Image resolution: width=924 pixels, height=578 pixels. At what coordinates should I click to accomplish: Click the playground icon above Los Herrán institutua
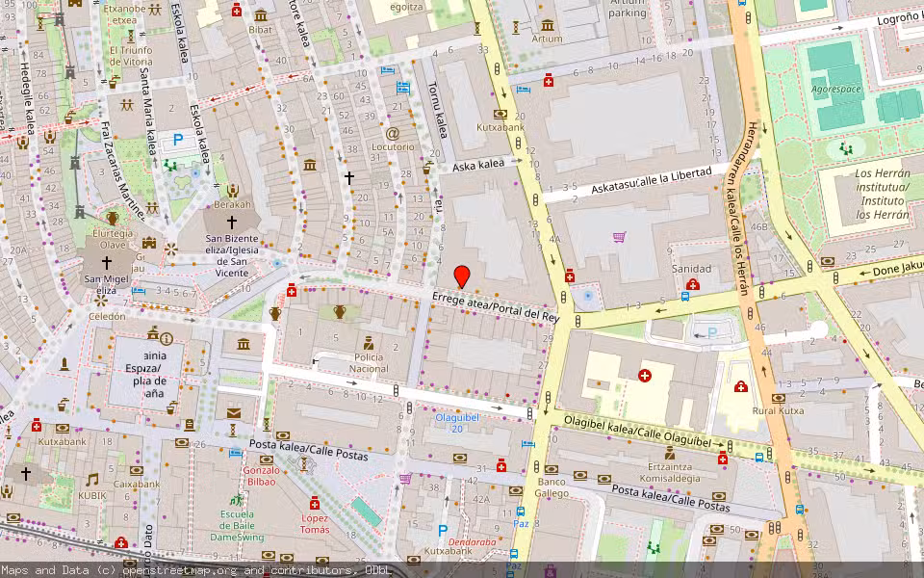coord(847,148)
